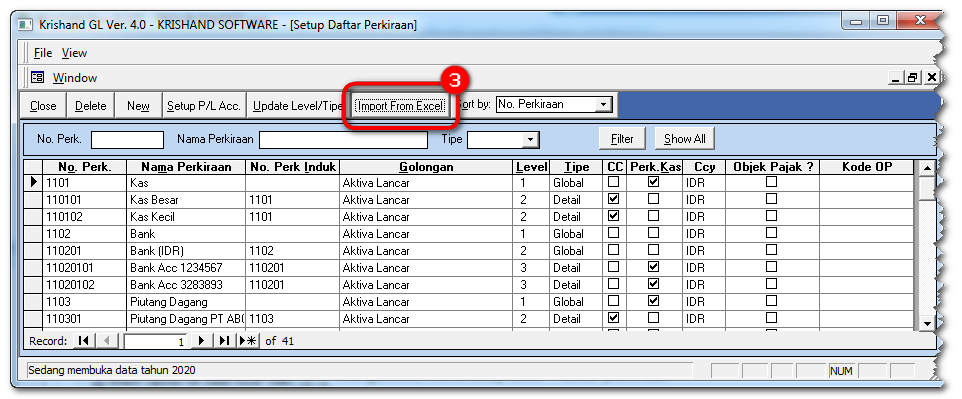This screenshot has width=962, height=399.
Task: Select cell 'Bank Acc 3283893'
Action: tap(186, 285)
